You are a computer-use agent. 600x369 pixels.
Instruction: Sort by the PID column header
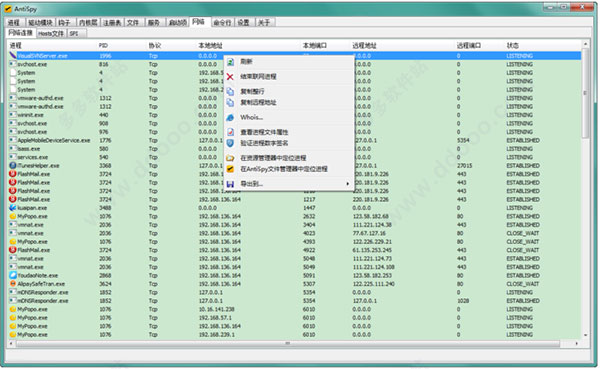103,46
